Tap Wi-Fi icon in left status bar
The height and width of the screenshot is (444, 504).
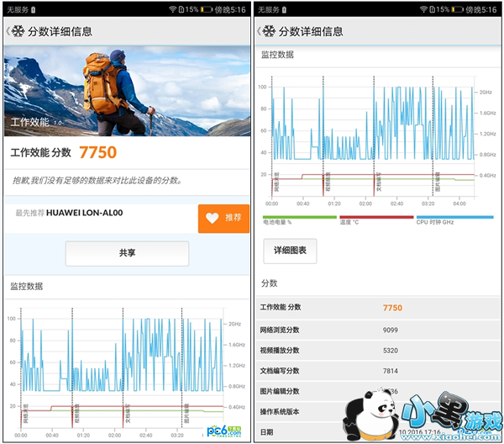pos(172,9)
